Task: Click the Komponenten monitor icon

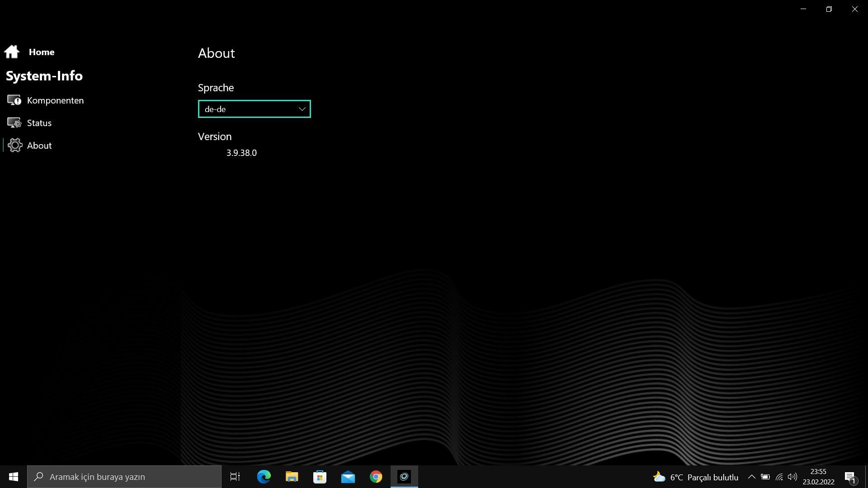Action: (14, 100)
